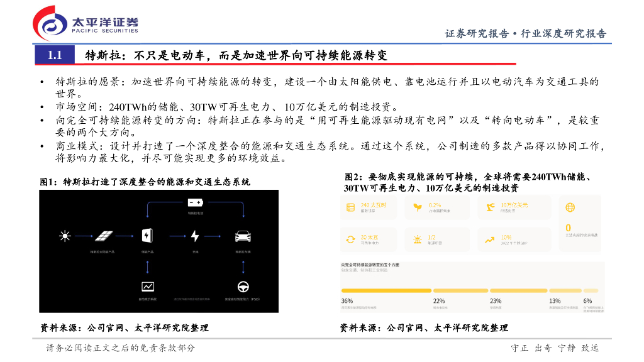
Task: Click the large '0' value under globe
Action: tap(568, 228)
